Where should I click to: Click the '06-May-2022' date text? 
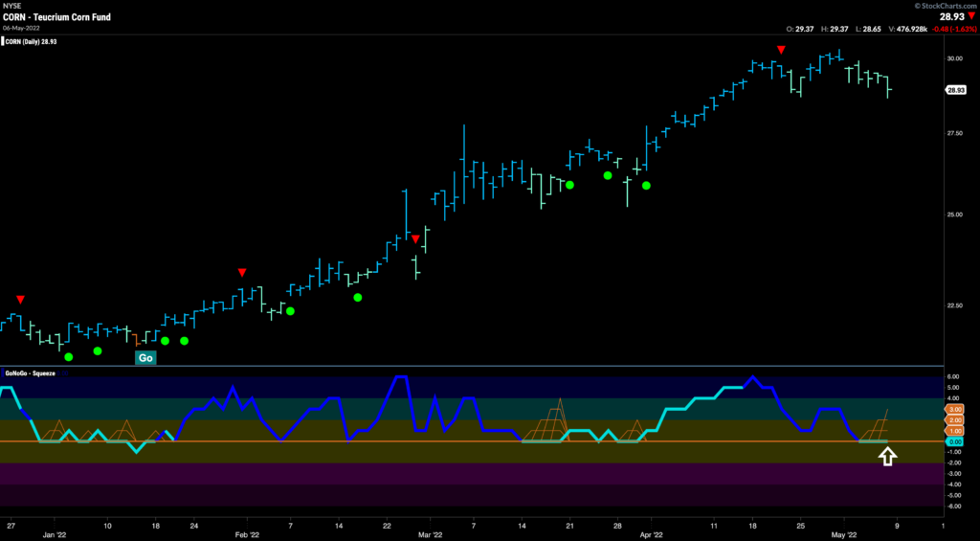[x=19, y=27]
